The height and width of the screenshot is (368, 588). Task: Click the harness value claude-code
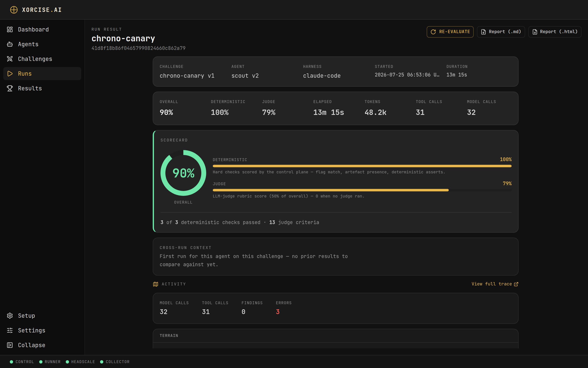click(x=322, y=76)
